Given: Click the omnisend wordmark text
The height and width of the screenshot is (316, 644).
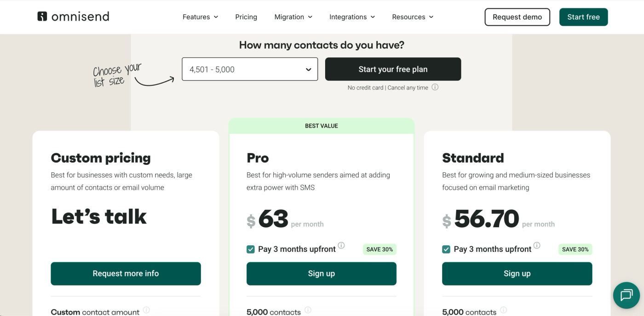Looking at the screenshot, I should (80, 17).
